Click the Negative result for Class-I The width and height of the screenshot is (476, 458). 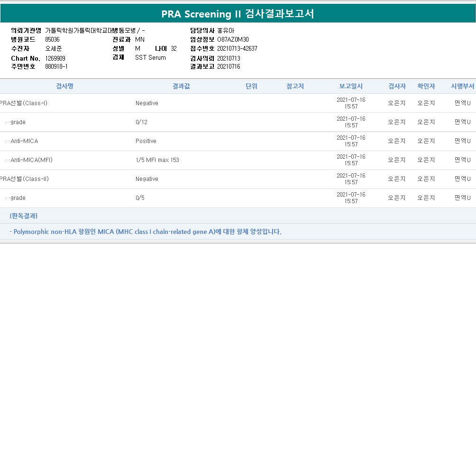pyautogui.click(x=147, y=103)
